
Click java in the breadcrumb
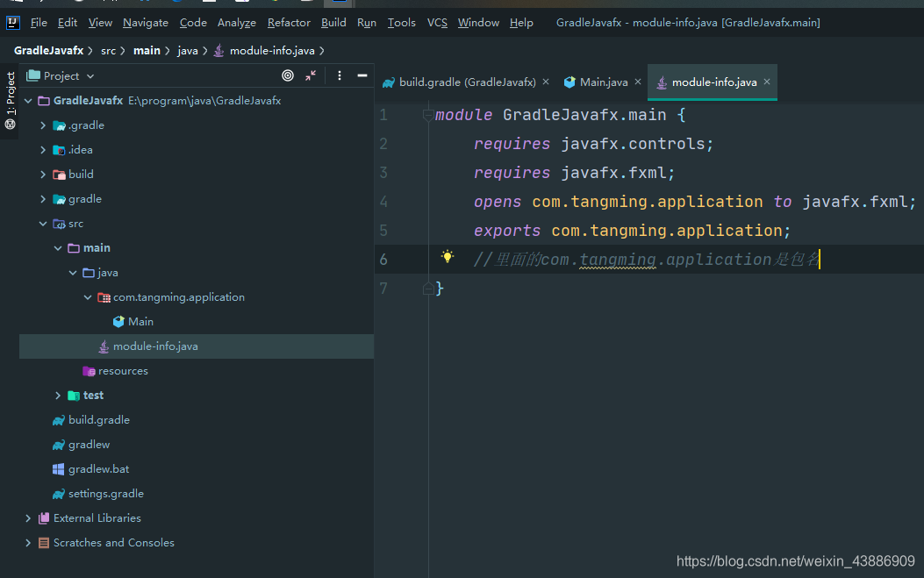coord(188,51)
